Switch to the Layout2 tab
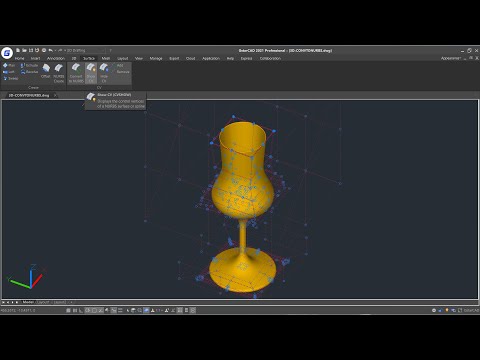Image resolution: width=480 pixels, height=360 pixels. click(x=60, y=302)
